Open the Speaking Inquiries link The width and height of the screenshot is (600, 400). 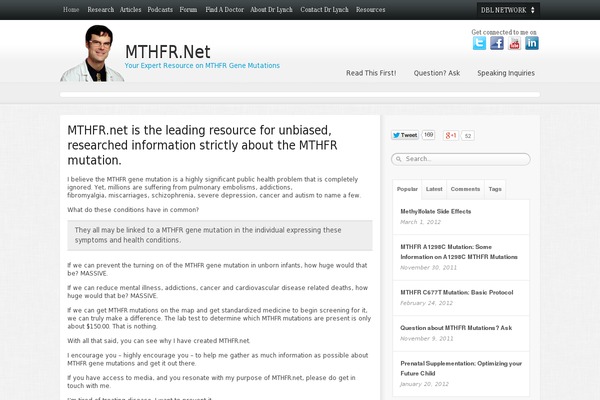point(505,73)
